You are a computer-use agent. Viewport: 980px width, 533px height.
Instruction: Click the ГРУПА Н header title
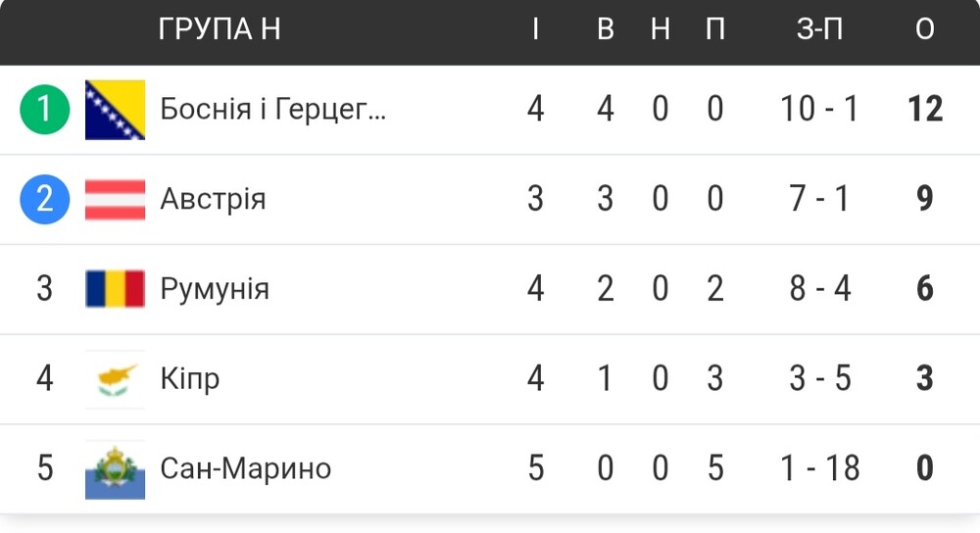[x=220, y=28]
